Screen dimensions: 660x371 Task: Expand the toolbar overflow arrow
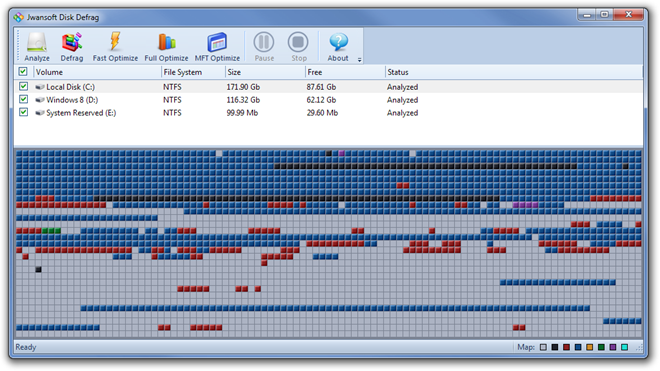click(359, 60)
